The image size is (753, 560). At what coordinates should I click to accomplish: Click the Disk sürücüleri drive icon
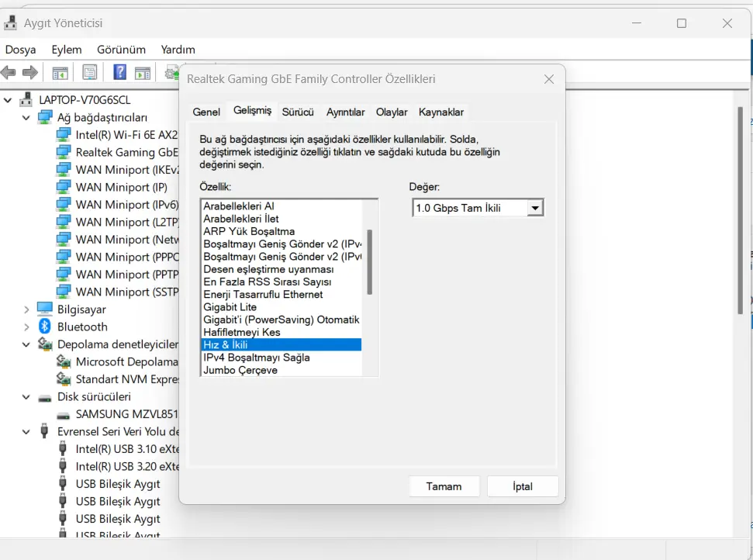45,398
